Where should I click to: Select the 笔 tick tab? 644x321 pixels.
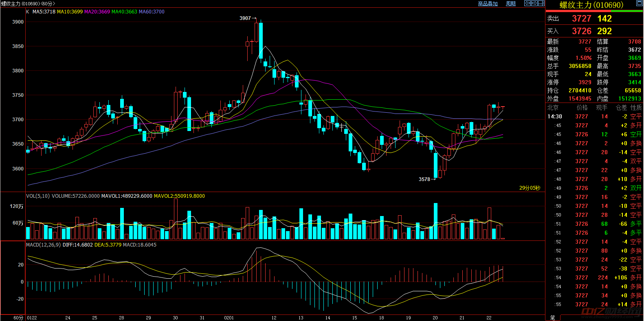(x=553, y=317)
